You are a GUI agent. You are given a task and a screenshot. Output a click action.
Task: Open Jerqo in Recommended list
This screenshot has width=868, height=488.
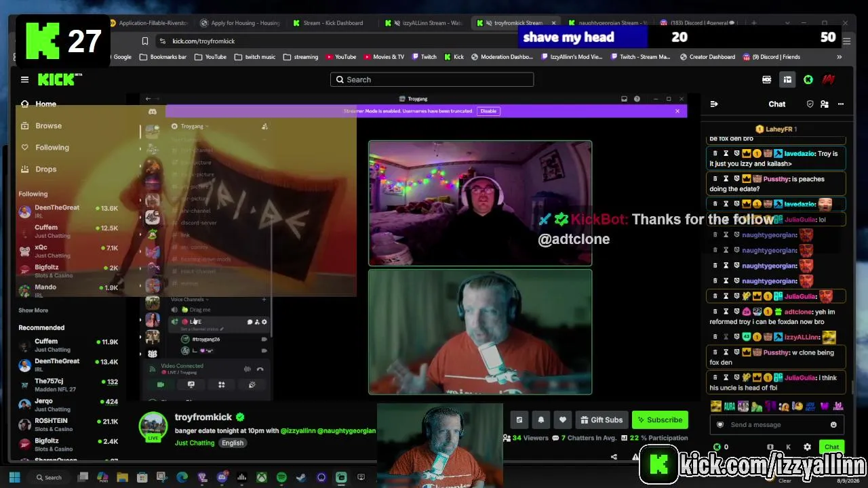click(68, 405)
